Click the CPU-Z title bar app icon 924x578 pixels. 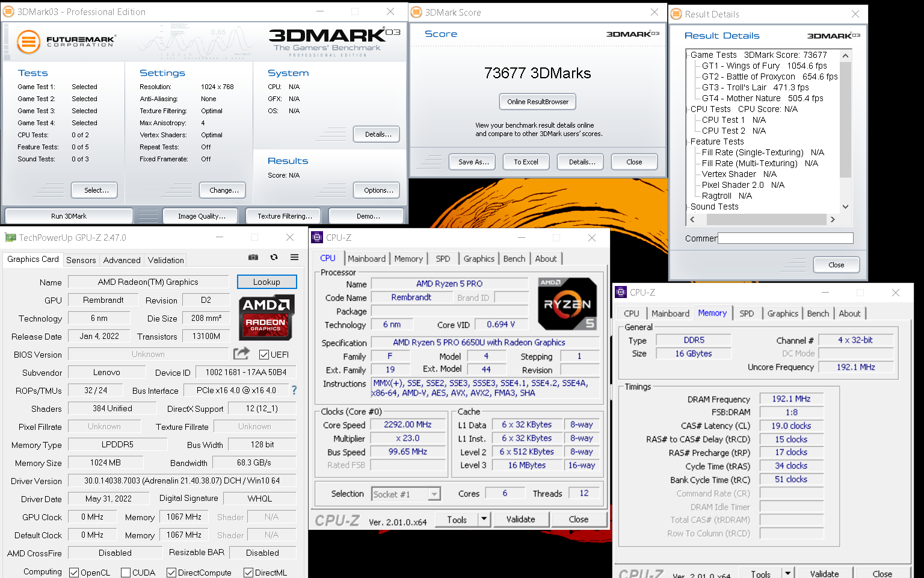[317, 238]
